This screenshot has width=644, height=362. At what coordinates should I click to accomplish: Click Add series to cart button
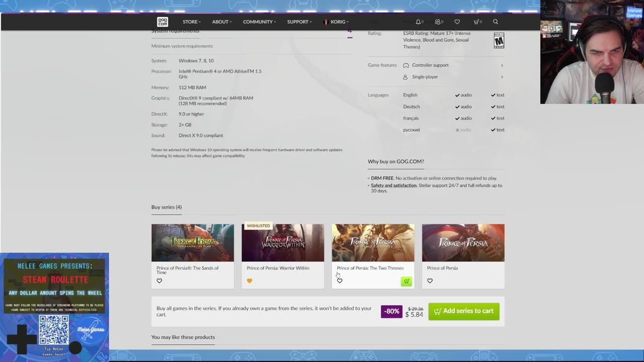(464, 311)
